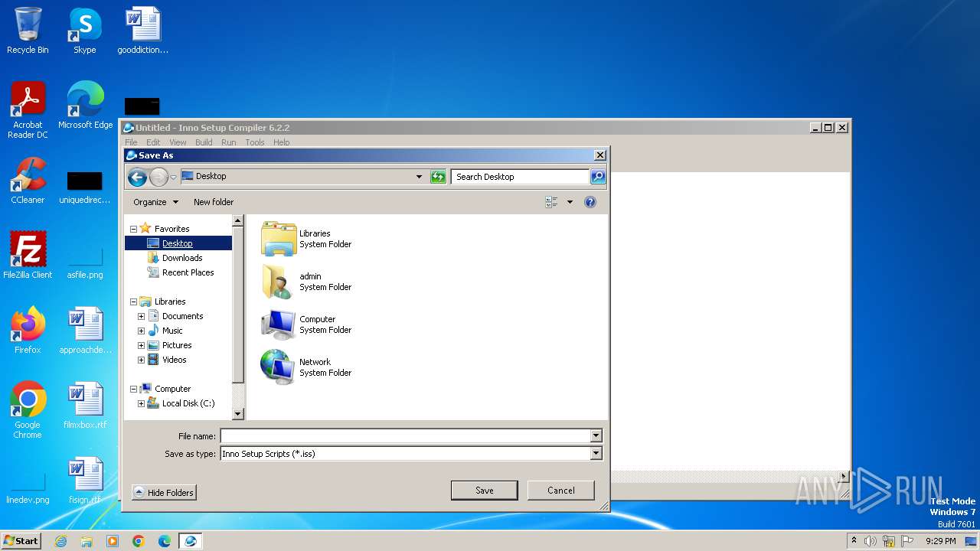Select Videos under Libraries
The width and height of the screenshot is (980, 551).
[174, 360]
